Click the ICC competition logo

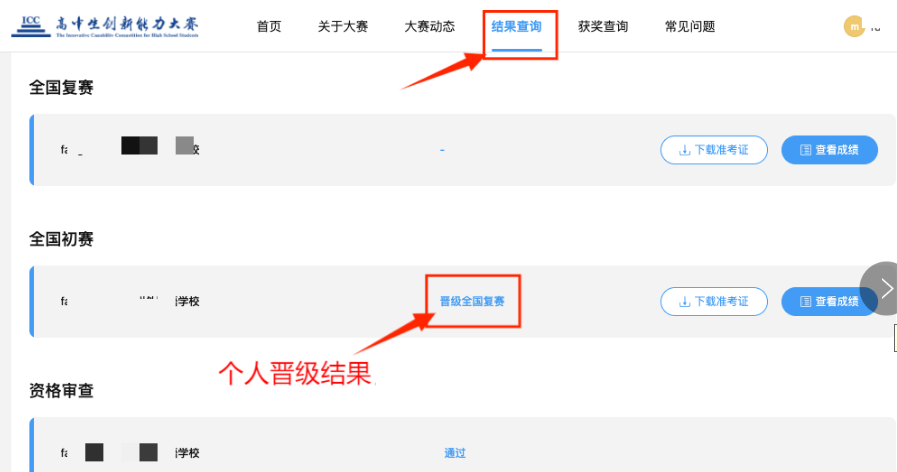pyautogui.click(x=105, y=26)
